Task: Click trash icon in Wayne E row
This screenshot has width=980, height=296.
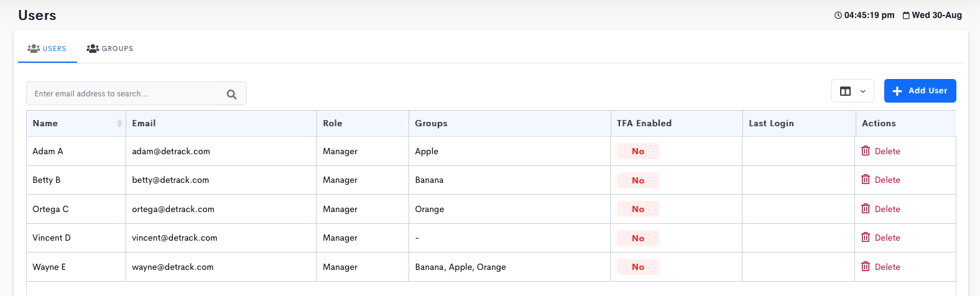Action: [x=866, y=266]
